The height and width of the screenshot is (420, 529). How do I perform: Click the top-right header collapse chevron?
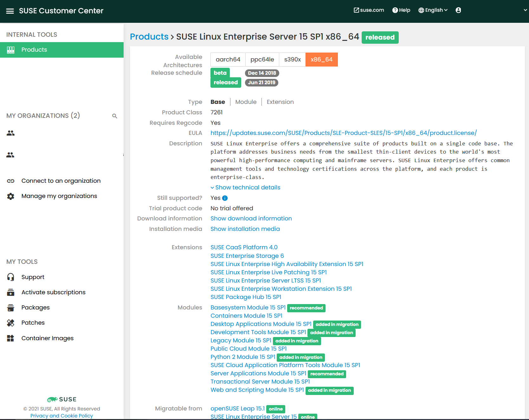coord(525,10)
